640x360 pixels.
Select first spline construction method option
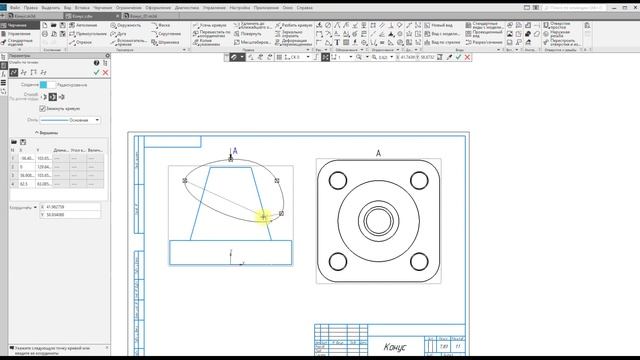point(44,97)
